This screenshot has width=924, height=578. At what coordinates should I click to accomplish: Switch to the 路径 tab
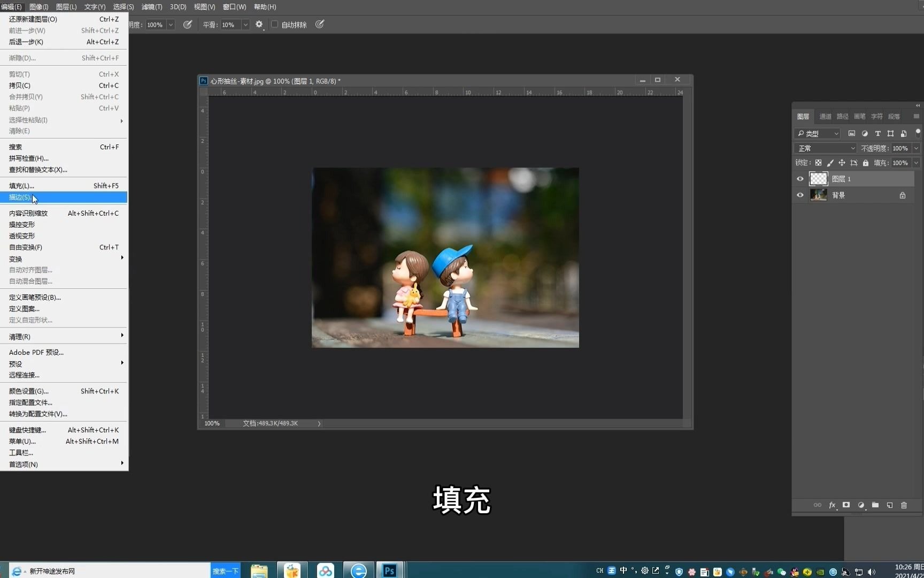click(842, 116)
